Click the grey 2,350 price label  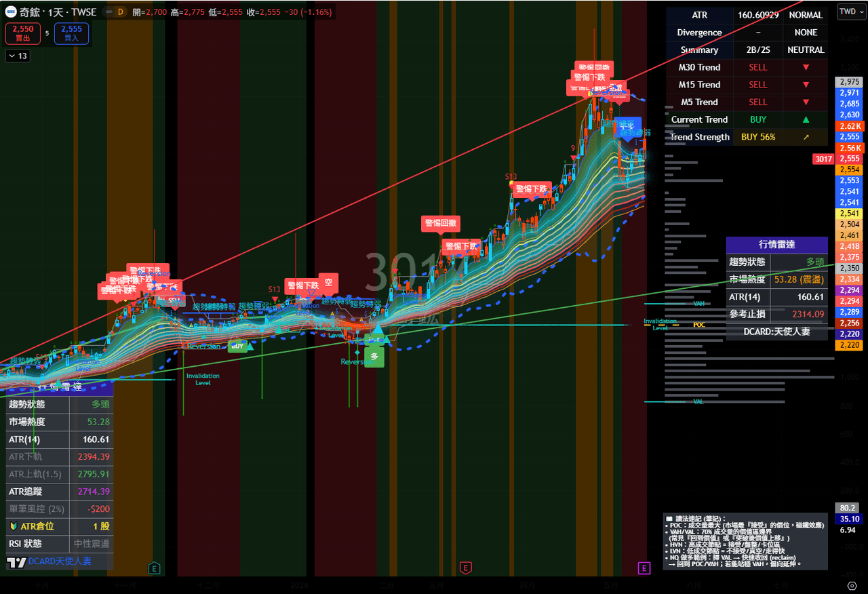[849, 269]
